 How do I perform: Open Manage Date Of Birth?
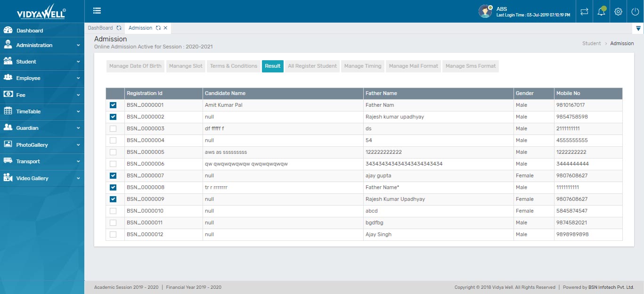point(135,66)
